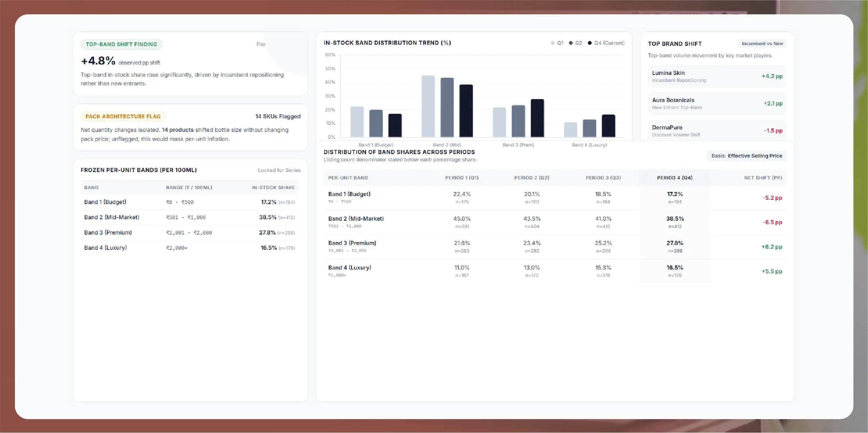The height and width of the screenshot is (433, 868).
Task: Toggle the Q4 (Current) legend dot
Action: [x=590, y=43]
